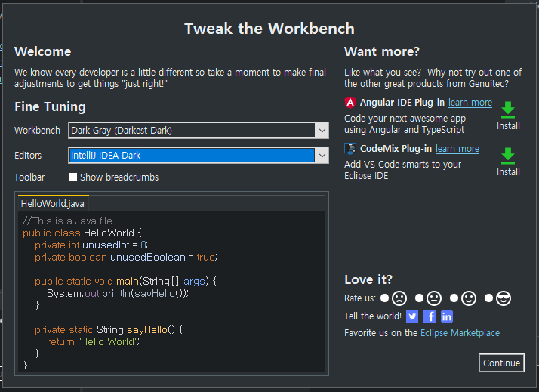This screenshot has height=392, width=539.
Task: Click the CodeMix plug-in icon
Action: click(350, 149)
